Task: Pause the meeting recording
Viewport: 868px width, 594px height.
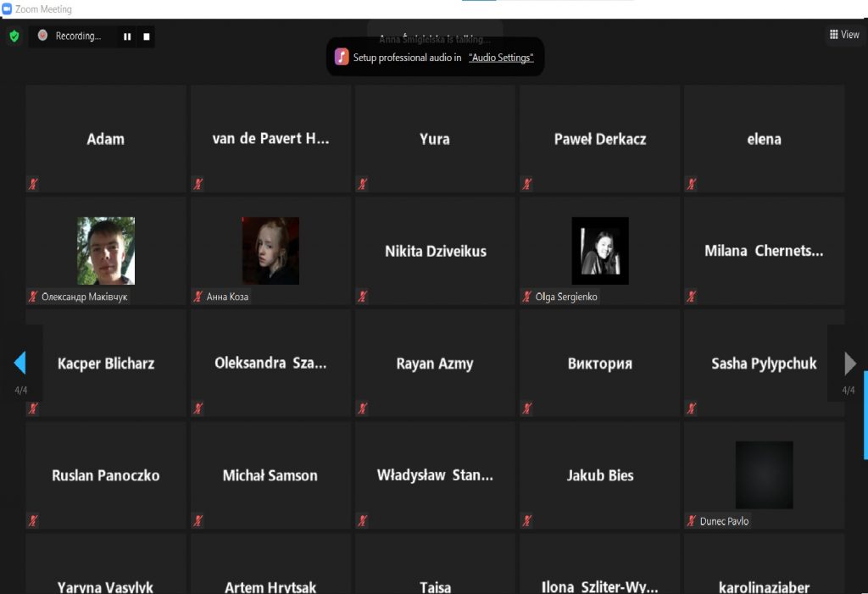Action: [127, 36]
